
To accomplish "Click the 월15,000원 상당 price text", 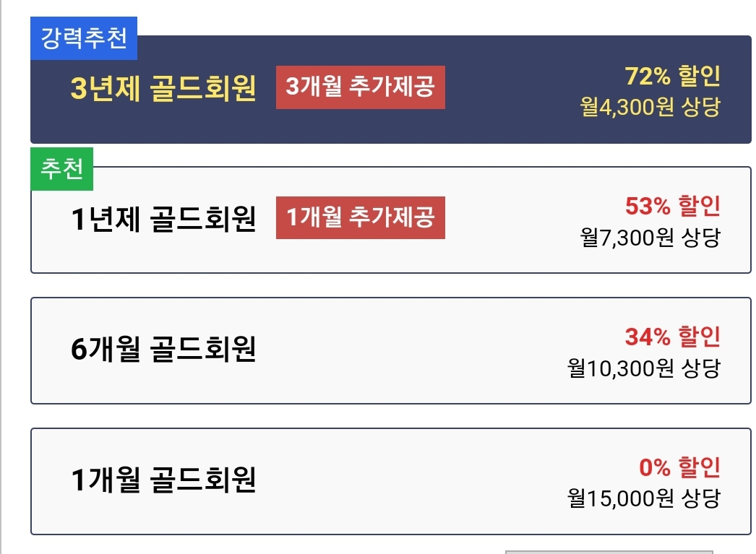I will [x=644, y=498].
